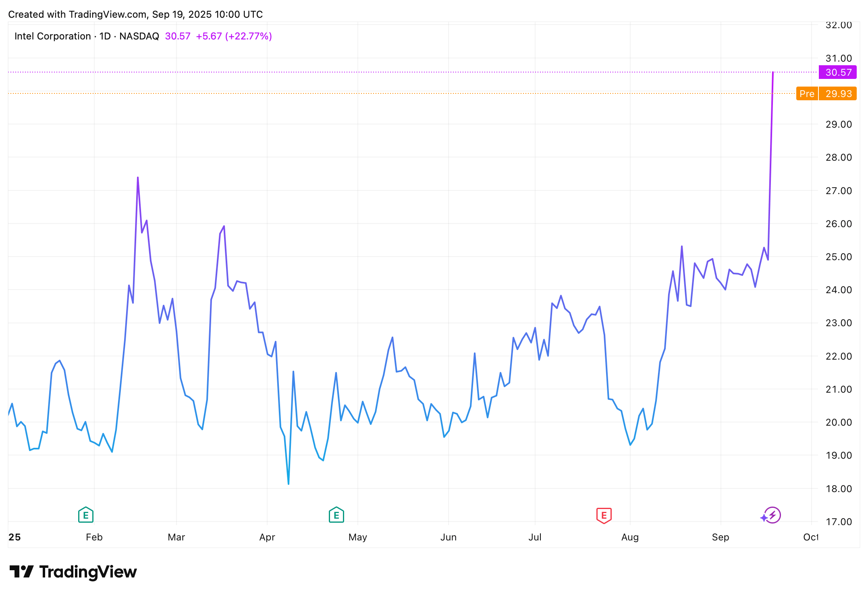Click the 18.00 price axis label
This screenshot has width=868, height=596.
tap(839, 488)
